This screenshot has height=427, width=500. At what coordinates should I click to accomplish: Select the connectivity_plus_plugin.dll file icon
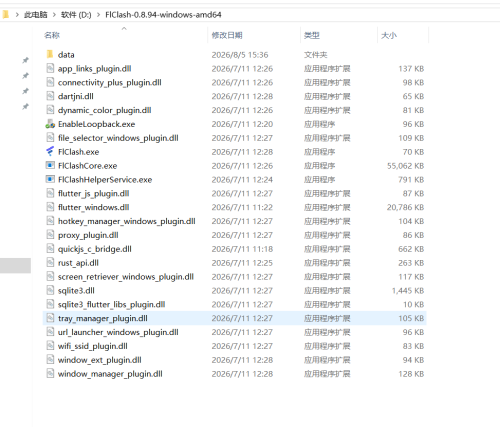(x=50, y=82)
